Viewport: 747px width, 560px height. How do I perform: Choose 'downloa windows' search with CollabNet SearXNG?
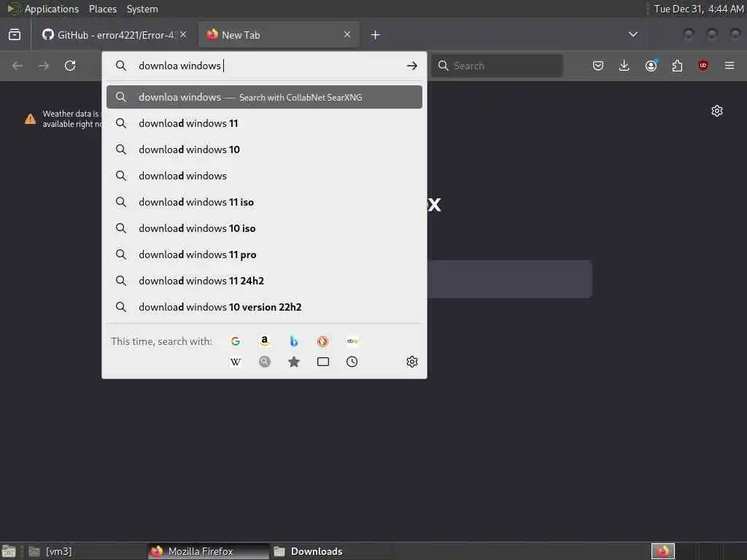coord(264,97)
